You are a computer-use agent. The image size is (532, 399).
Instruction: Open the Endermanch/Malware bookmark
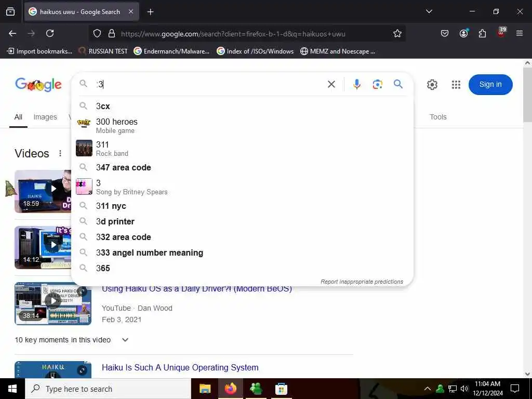[x=171, y=51]
